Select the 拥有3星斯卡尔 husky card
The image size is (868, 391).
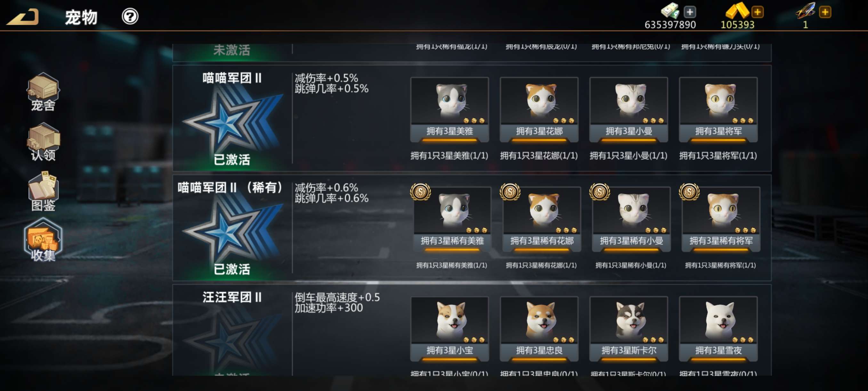(x=629, y=329)
